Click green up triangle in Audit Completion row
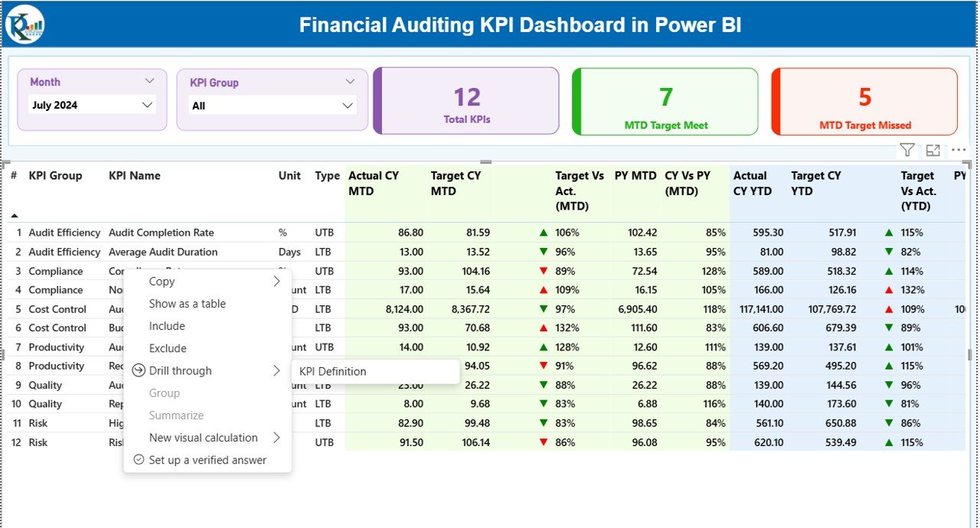This screenshot has width=980, height=528. [x=543, y=233]
